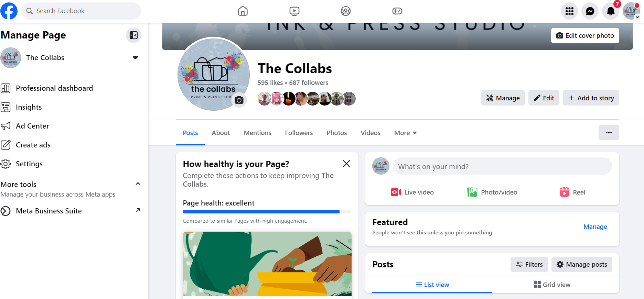The image size is (644, 299).
Task: Open the Facebook Home icon
Action: 243,11
